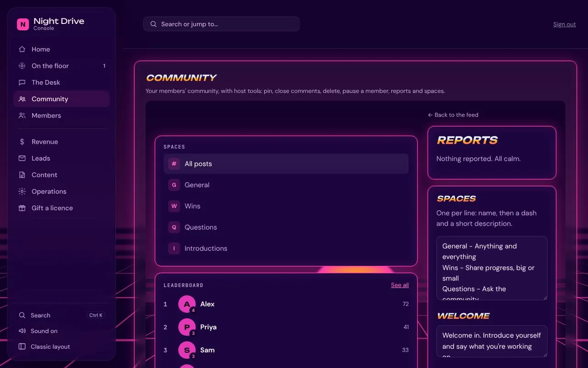
Task: Select the General space
Action: pyautogui.click(x=286, y=185)
